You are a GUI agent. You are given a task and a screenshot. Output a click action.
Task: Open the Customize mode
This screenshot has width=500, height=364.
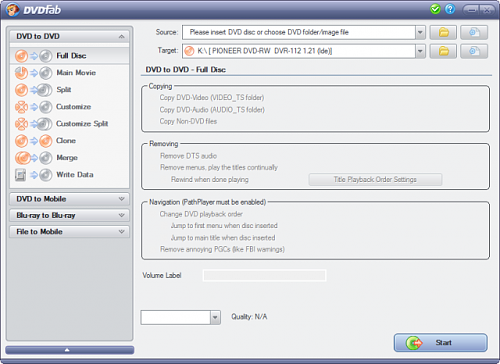[x=70, y=107]
